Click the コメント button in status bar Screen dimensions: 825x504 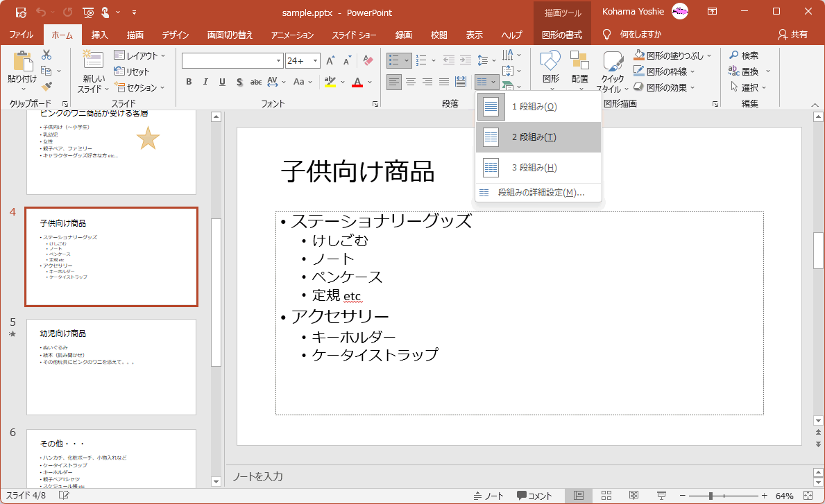(x=534, y=496)
